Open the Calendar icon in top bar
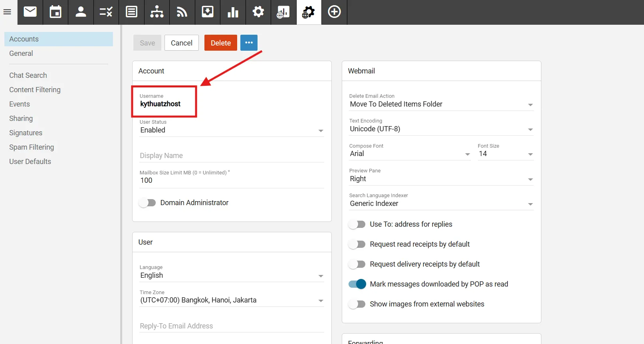This screenshot has height=344, width=644. point(55,12)
